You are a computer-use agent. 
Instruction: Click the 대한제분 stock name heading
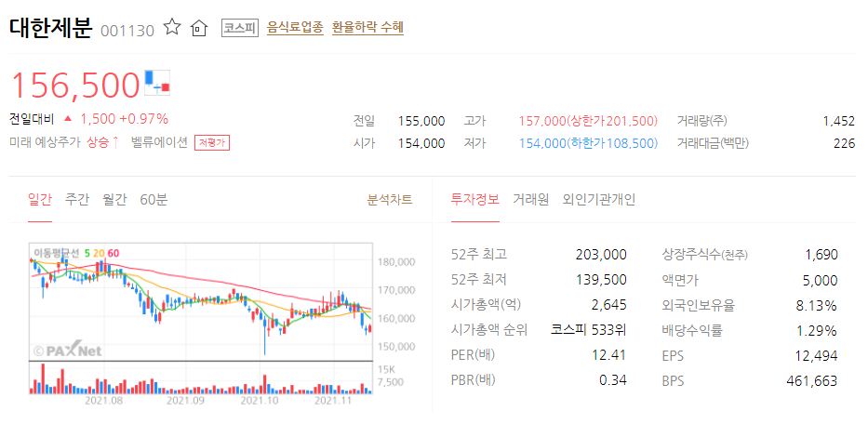tap(50, 27)
